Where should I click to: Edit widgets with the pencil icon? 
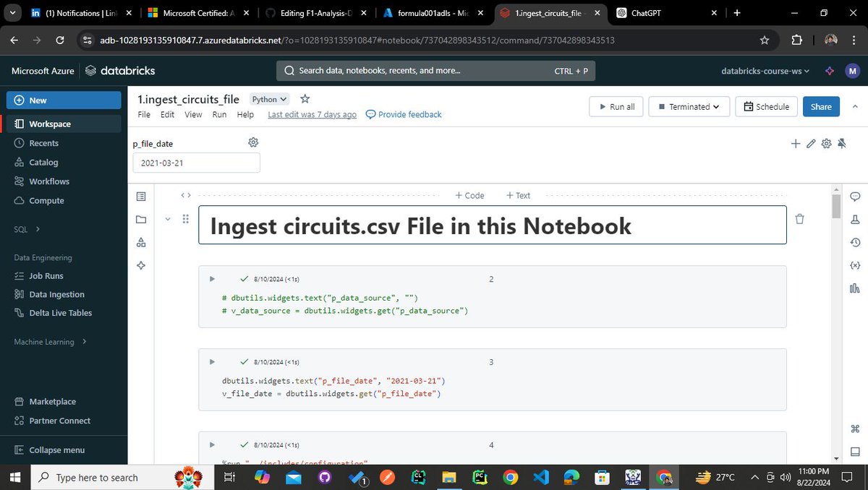tap(811, 144)
